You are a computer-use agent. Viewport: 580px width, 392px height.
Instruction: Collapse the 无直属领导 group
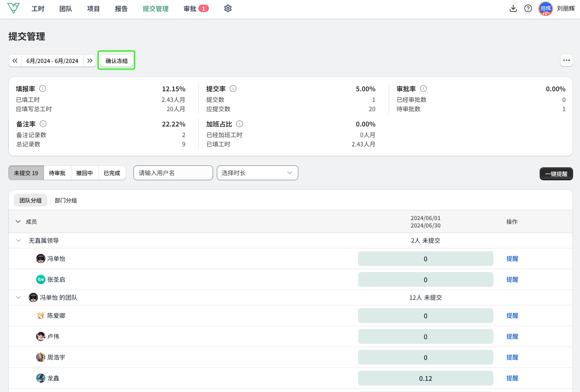tap(19, 240)
